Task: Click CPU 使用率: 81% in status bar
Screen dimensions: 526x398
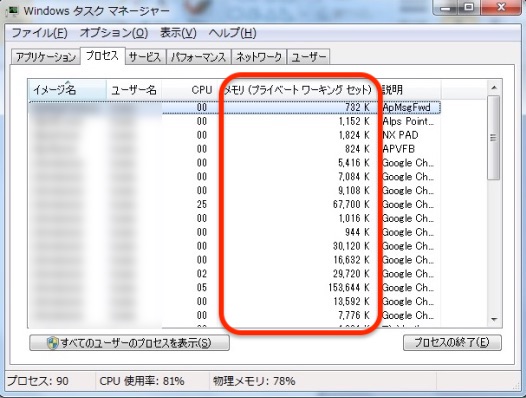Action: pyautogui.click(x=142, y=381)
